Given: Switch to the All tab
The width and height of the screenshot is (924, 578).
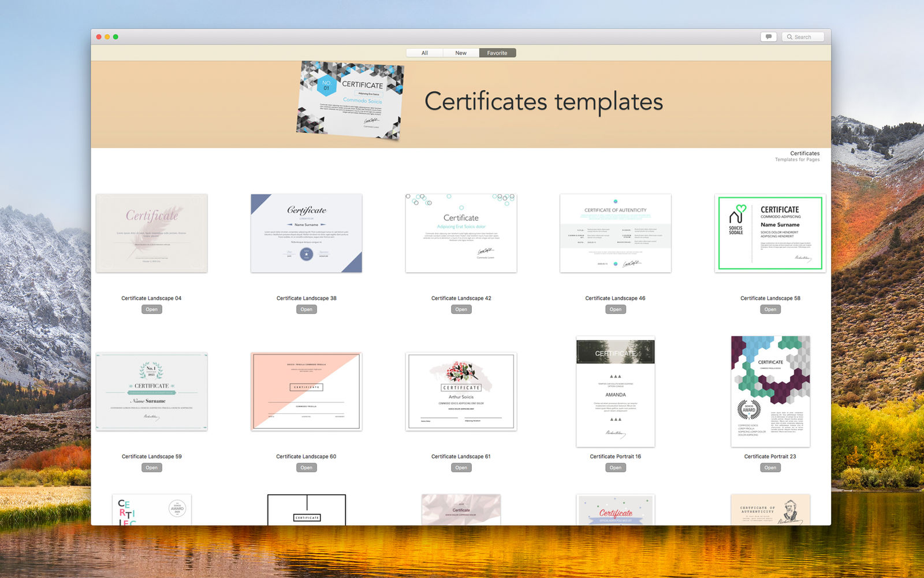Looking at the screenshot, I should [x=424, y=53].
